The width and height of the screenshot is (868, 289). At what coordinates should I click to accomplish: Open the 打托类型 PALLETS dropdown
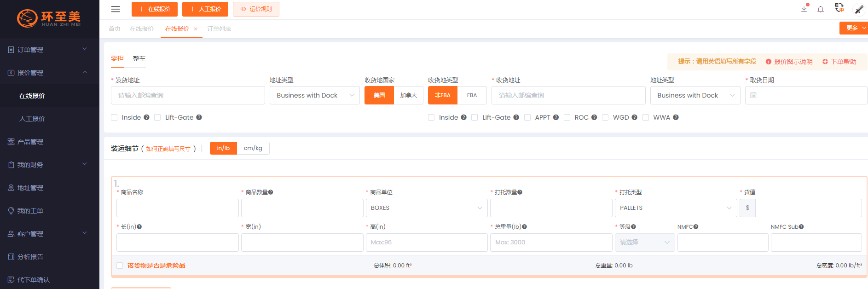(675, 208)
